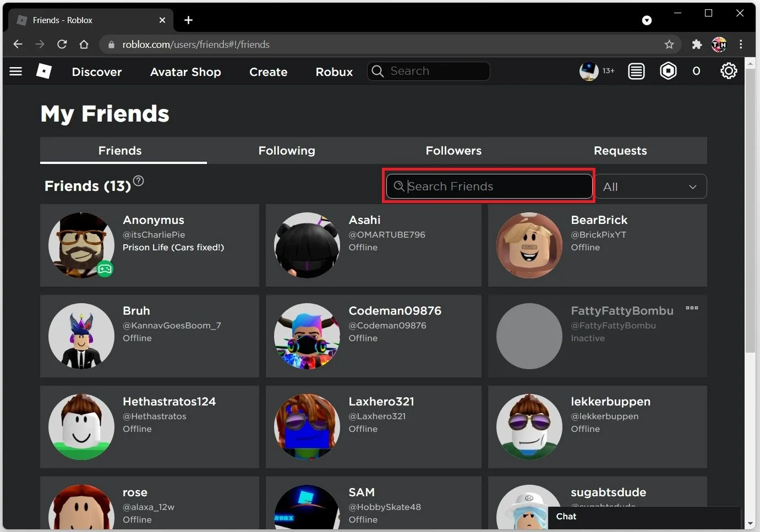Image resolution: width=760 pixels, height=532 pixels.
Task: Focus the top Roblox Search box
Action: coord(428,71)
